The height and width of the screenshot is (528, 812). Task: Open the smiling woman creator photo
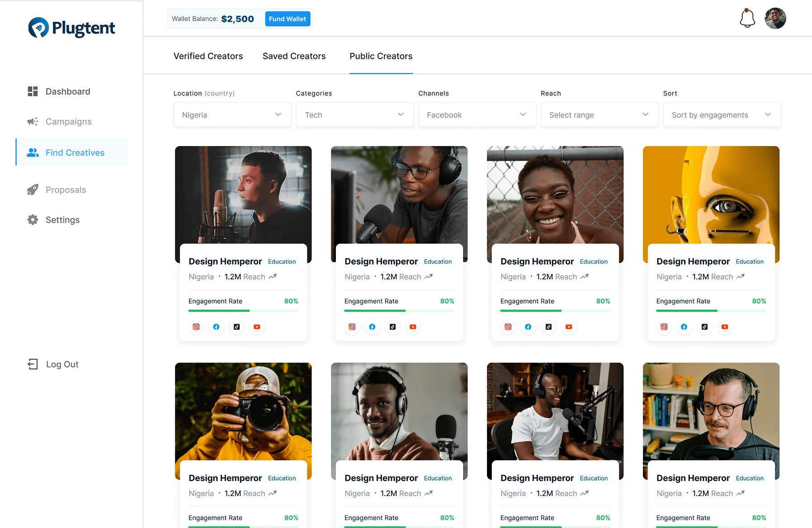coord(555,195)
